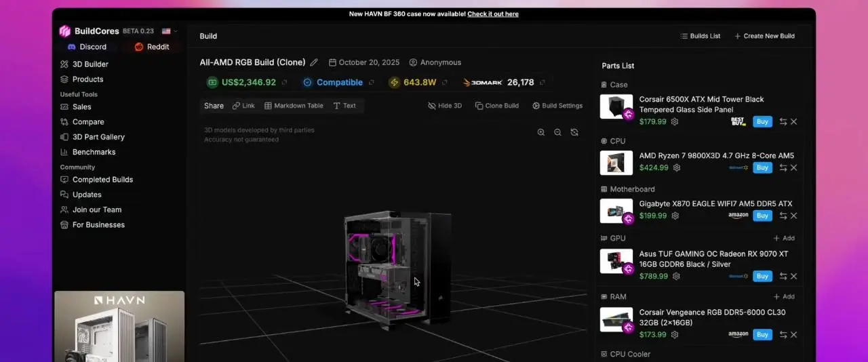Open Completed Builds in Community
The height and width of the screenshot is (362, 868).
[96, 180]
